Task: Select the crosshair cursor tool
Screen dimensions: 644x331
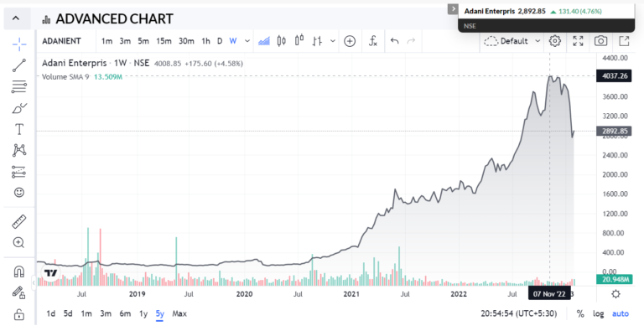Action: click(x=19, y=44)
